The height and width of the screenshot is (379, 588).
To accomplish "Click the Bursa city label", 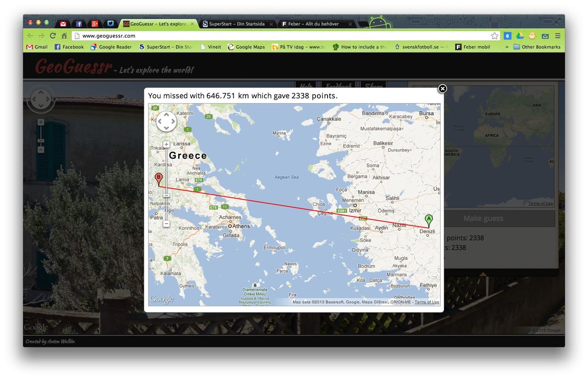I will (x=426, y=113).
